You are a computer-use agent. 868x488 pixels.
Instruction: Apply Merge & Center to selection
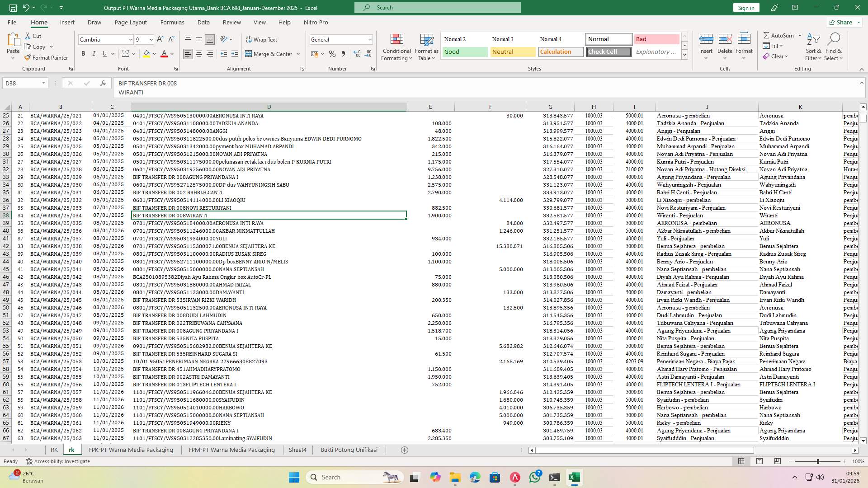[269, 54]
